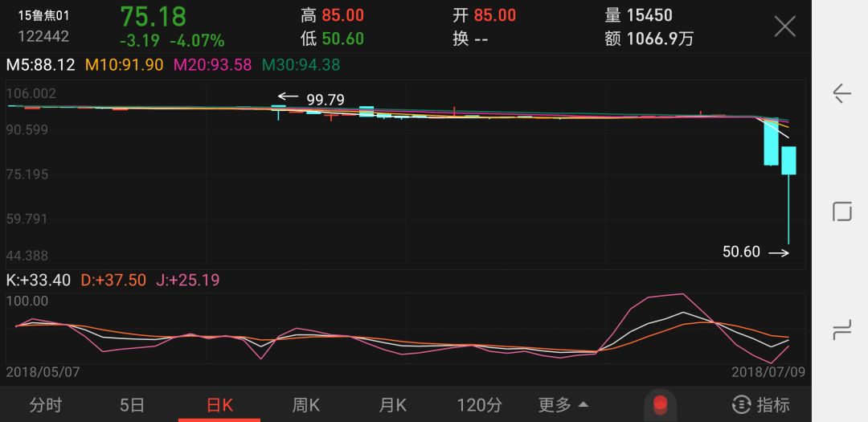
Task: Select the 日K tab
Action: coord(219,405)
